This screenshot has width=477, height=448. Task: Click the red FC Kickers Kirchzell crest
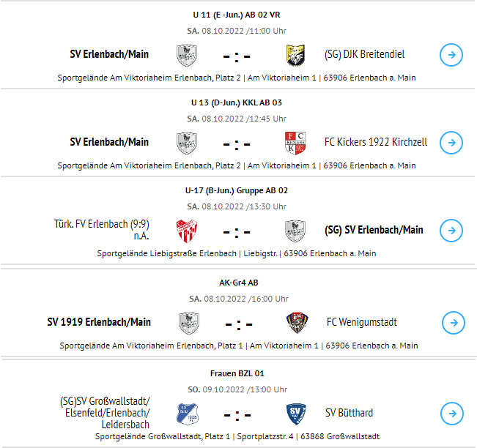point(295,143)
